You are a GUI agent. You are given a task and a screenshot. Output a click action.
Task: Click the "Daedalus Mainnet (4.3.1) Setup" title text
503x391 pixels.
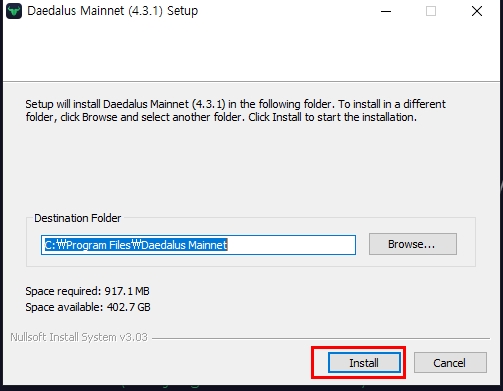coord(113,11)
